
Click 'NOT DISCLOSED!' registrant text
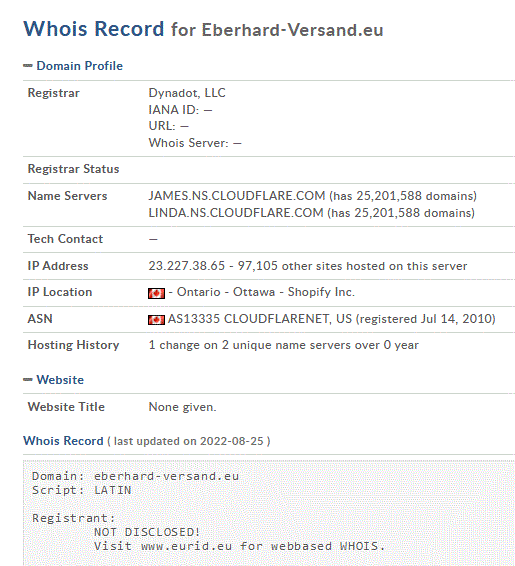[147, 532]
